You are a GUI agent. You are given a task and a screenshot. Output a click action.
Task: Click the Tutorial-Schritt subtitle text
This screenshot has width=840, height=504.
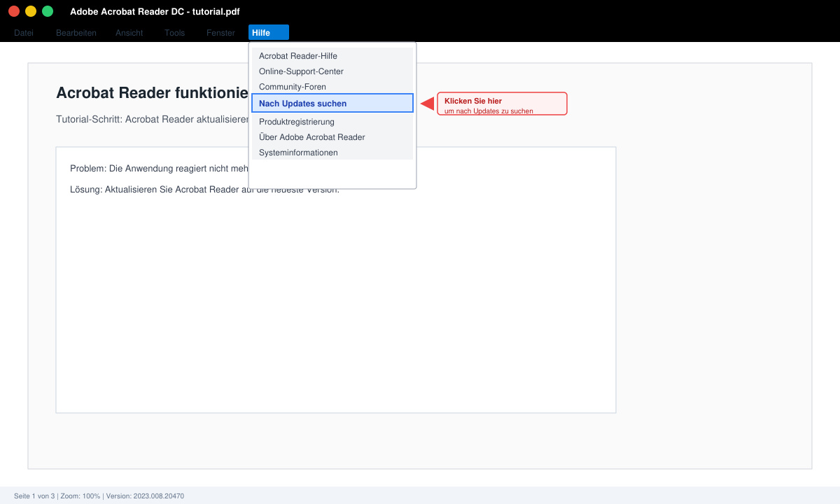pos(153,119)
